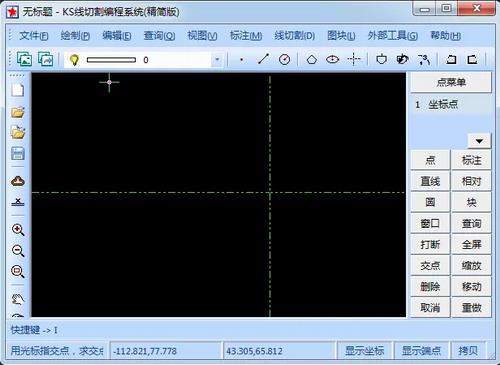The image size is (500, 365).
Task: Click the 重做 redo button
Action: click(x=471, y=307)
